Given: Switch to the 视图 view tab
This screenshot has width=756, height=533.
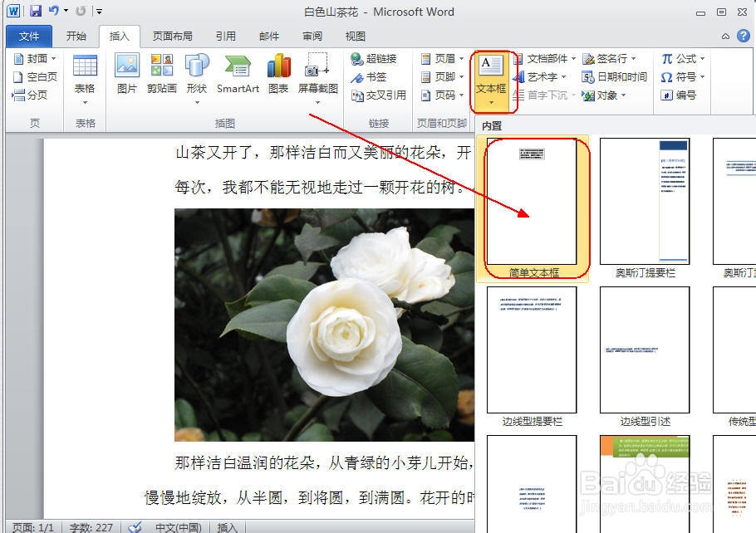Looking at the screenshot, I should pyautogui.click(x=356, y=37).
